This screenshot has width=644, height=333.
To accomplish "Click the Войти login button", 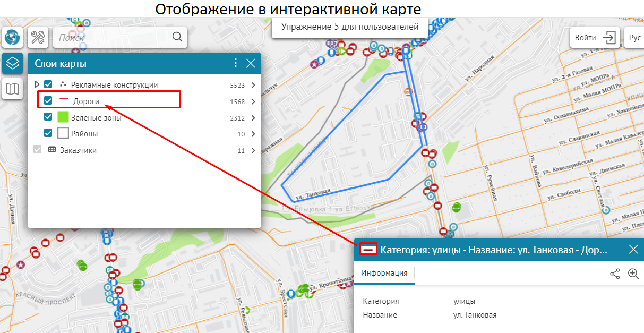I will pyautogui.click(x=595, y=38).
